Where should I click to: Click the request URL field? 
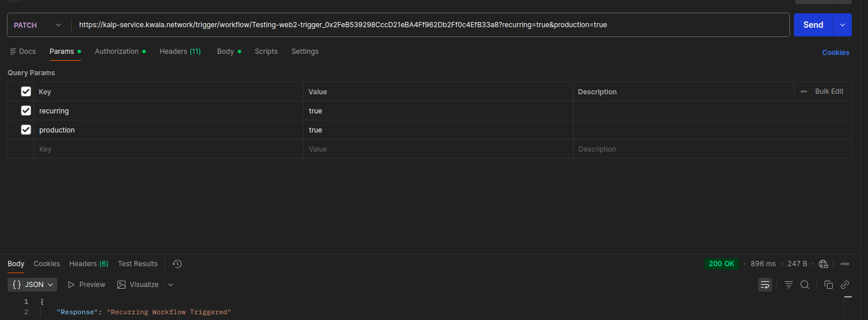point(430,25)
